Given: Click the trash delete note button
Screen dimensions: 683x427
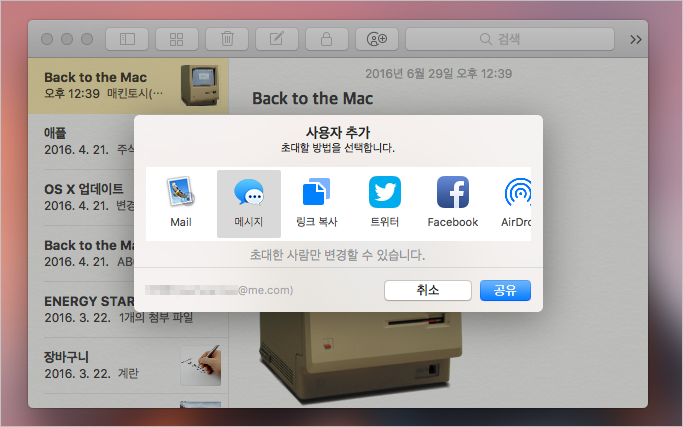Looking at the screenshot, I should click(x=227, y=39).
